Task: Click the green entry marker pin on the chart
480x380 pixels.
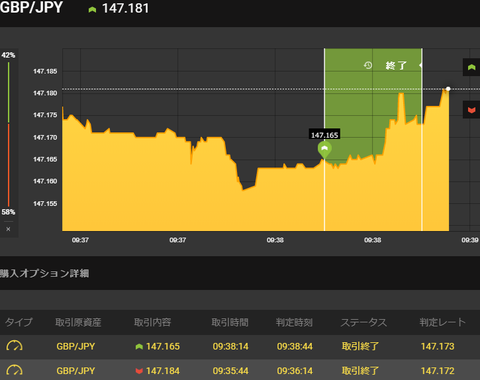Action: [x=324, y=150]
